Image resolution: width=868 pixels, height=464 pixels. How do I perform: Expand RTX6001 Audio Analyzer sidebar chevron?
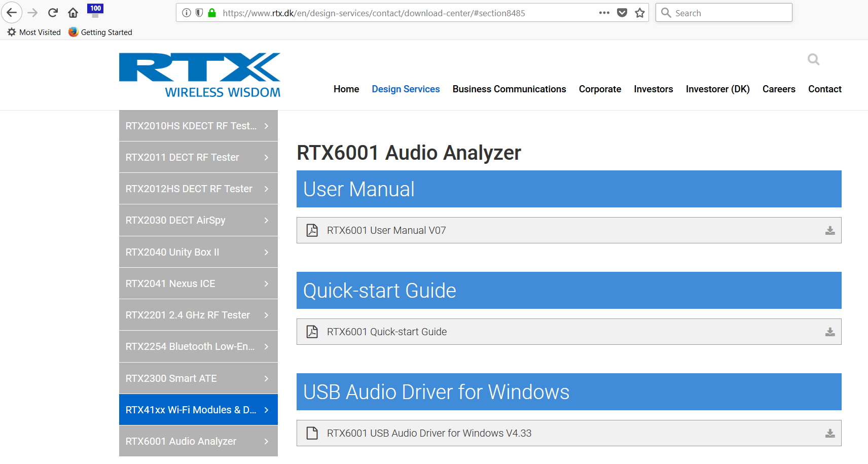pyautogui.click(x=266, y=441)
